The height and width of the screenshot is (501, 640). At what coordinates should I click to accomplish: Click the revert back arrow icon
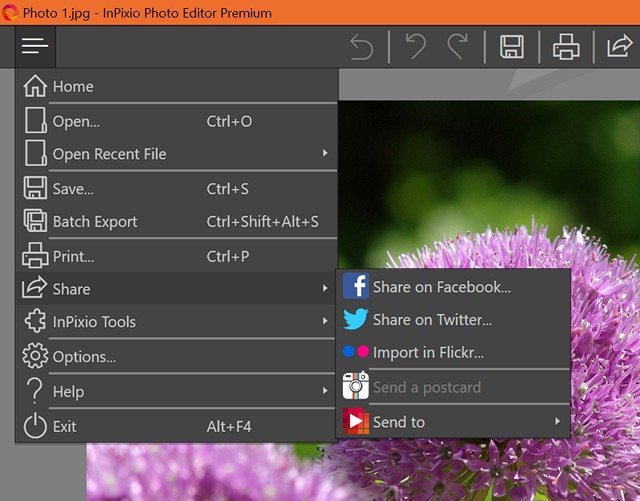pos(362,47)
